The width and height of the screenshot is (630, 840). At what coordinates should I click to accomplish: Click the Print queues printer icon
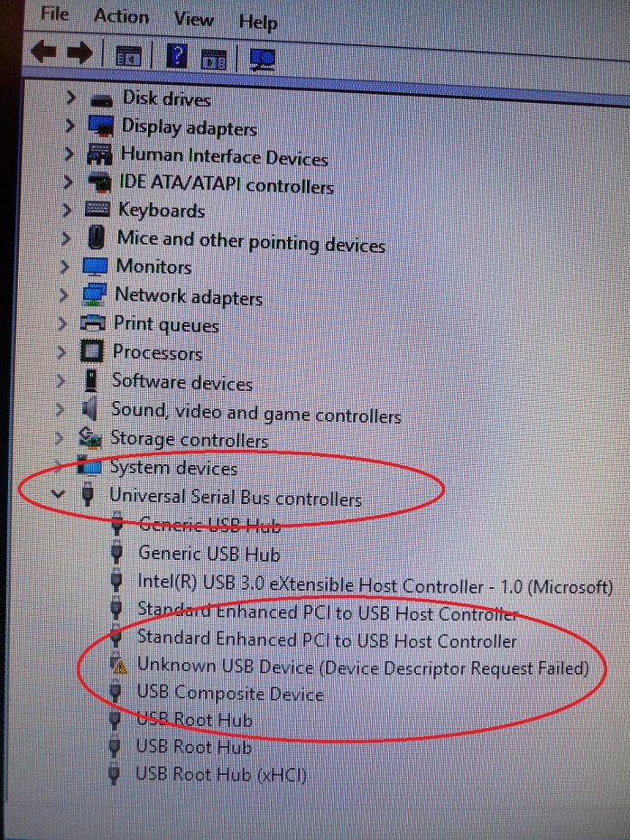click(93, 322)
